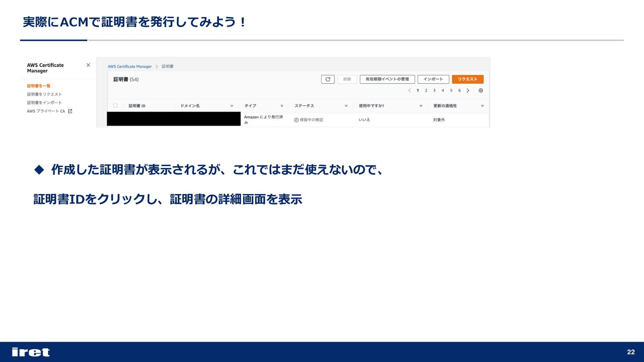Click the 証明書 breadcrumb text
Image resolution: width=644 pixels, height=362 pixels.
tap(167, 67)
